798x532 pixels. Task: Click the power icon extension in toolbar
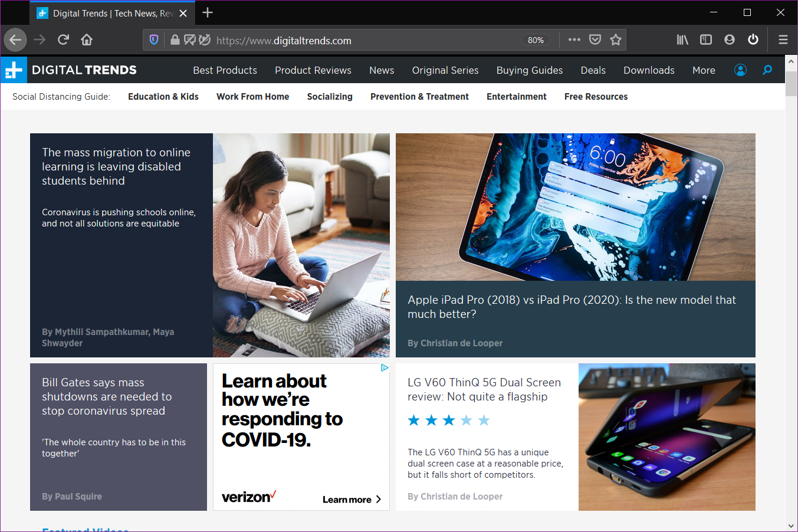(x=753, y=40)
